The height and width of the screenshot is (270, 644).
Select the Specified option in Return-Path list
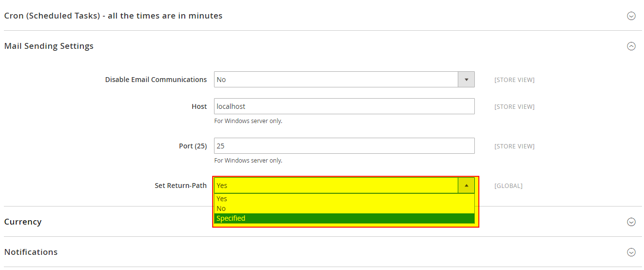(231, 218)
